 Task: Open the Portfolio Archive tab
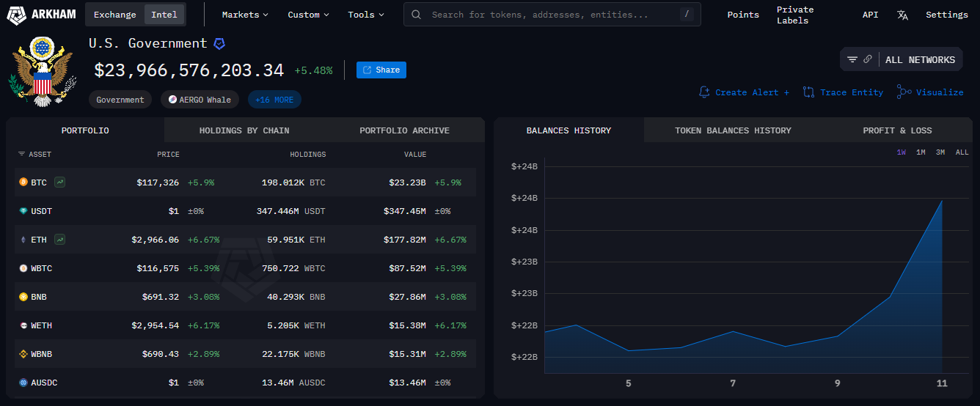pos(404,130)
